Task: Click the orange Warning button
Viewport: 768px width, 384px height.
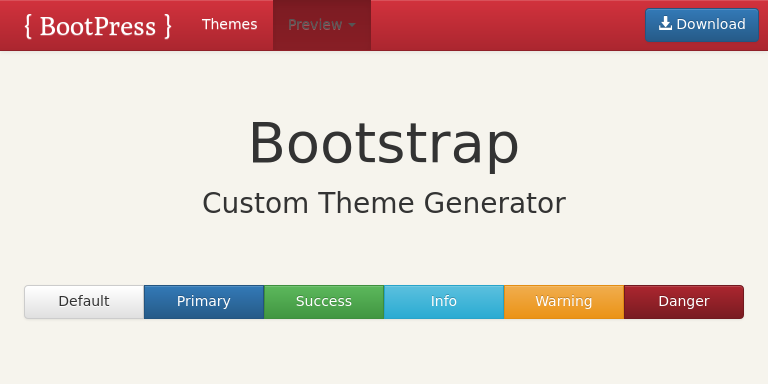Action: (564, 301)
